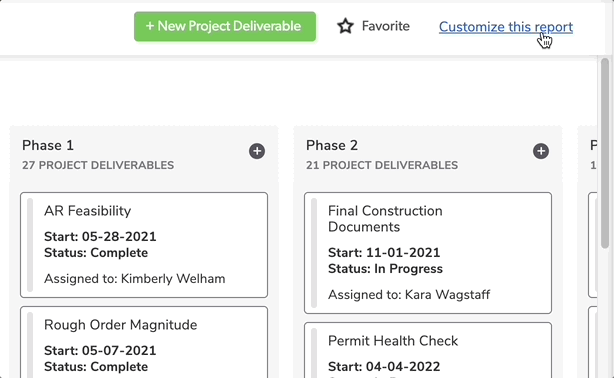Click the star icon next to Favorite
This screenshot has width=614, height=378.
345,26
